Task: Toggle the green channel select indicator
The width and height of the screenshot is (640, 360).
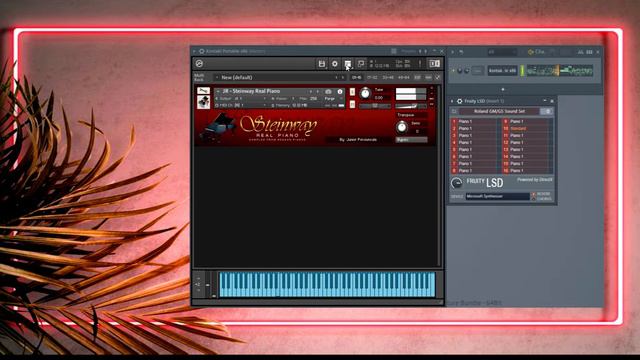Action: [x=522, y=71]
